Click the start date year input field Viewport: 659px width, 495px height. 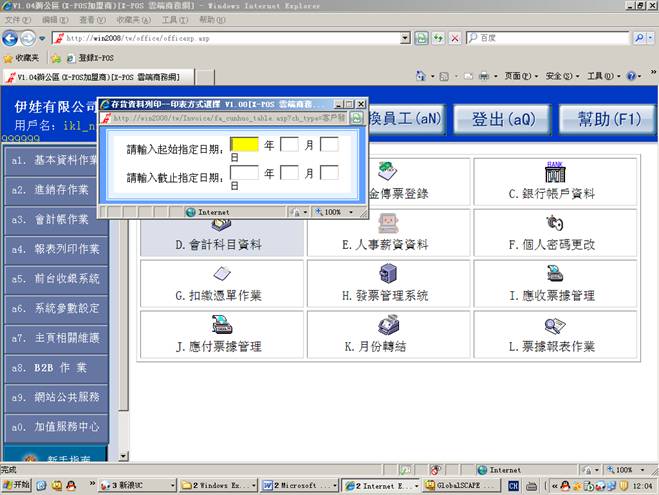[245, 145]
